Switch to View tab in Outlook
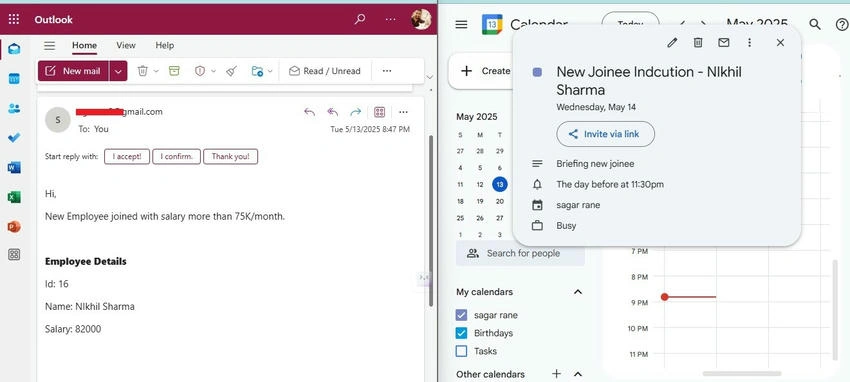The height and width of the screenshot is (382, 850). click(x=126, y=46)
